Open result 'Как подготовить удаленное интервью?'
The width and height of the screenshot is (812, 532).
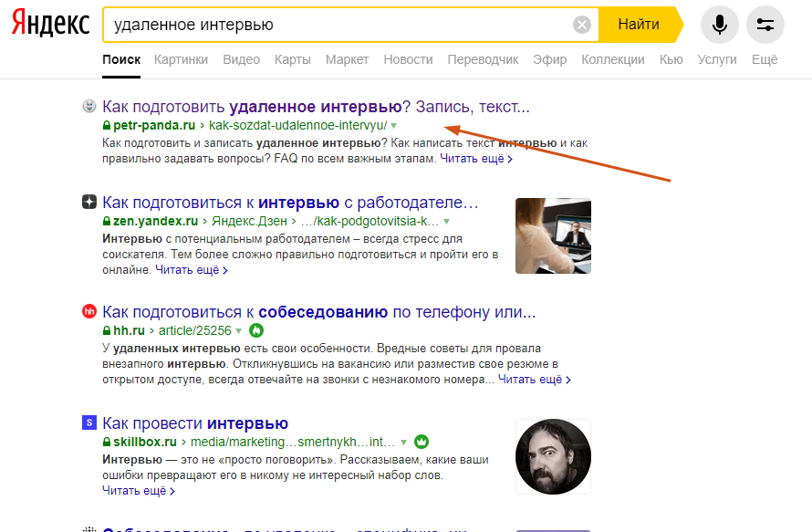[316, 107]
